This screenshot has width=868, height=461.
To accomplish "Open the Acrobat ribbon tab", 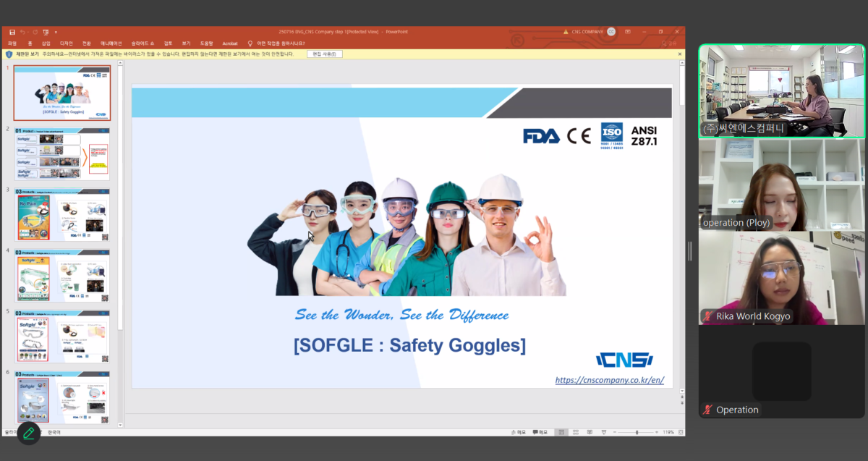I will (x=229, y=43).
